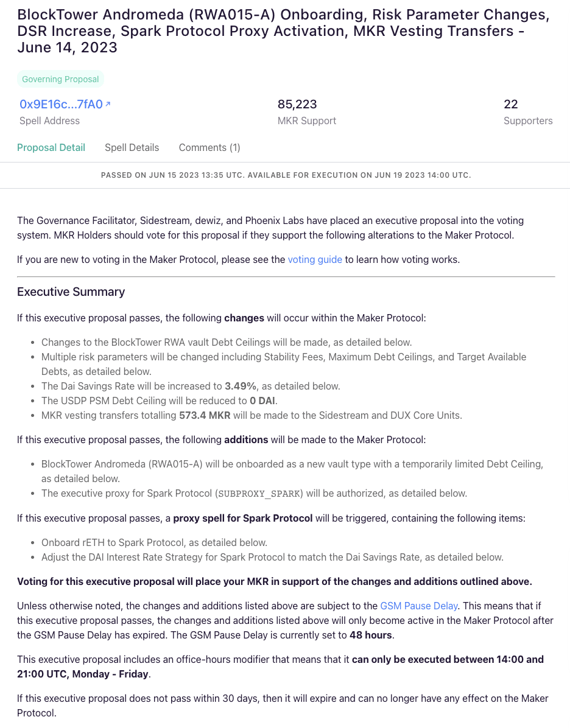Click the MKR Support value 85,223
The image size is (570, 728).
point(297,104)
